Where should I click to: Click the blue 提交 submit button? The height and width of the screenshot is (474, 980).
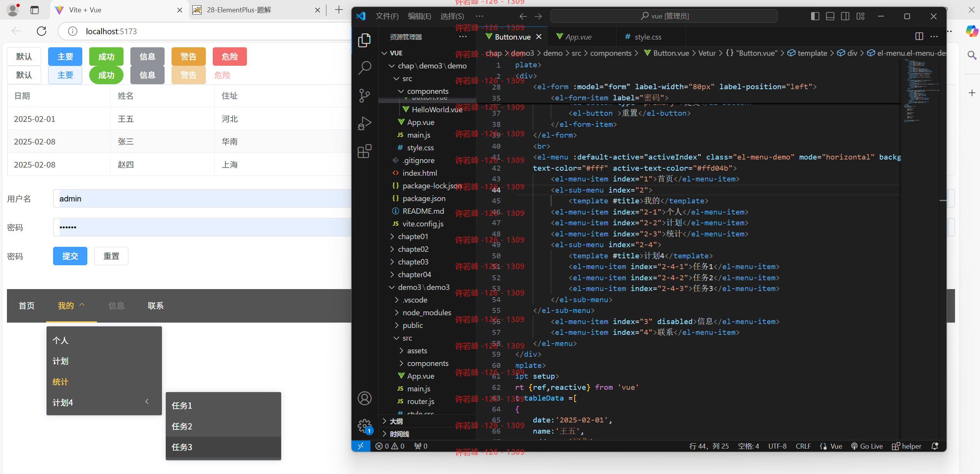click(x=70, y=256)
